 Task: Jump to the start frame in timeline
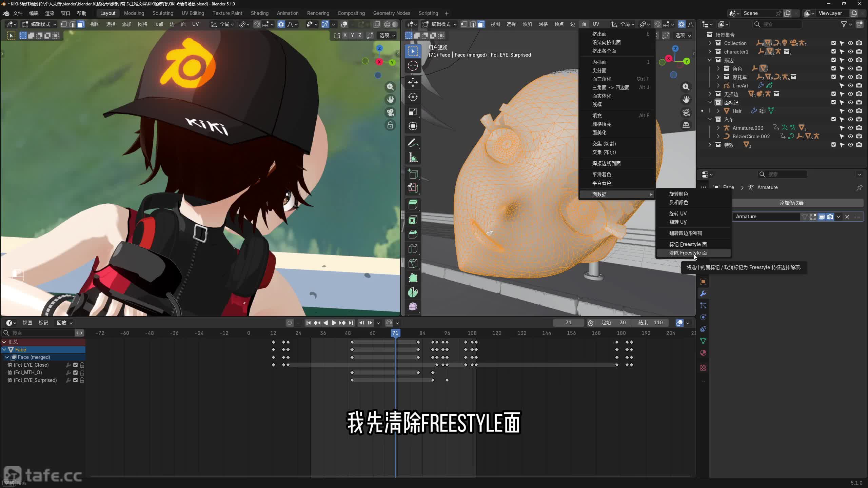tap(308, 323)
